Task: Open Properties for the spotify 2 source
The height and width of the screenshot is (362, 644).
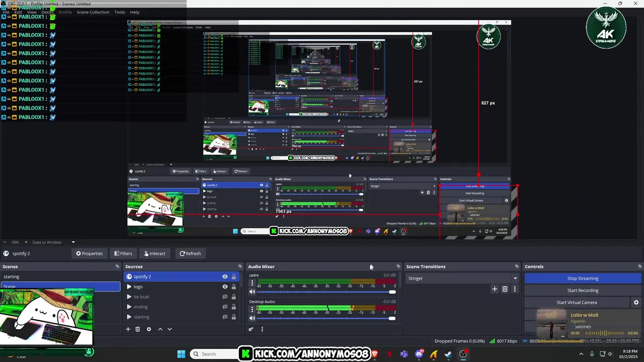Action: tap(89, 253)
